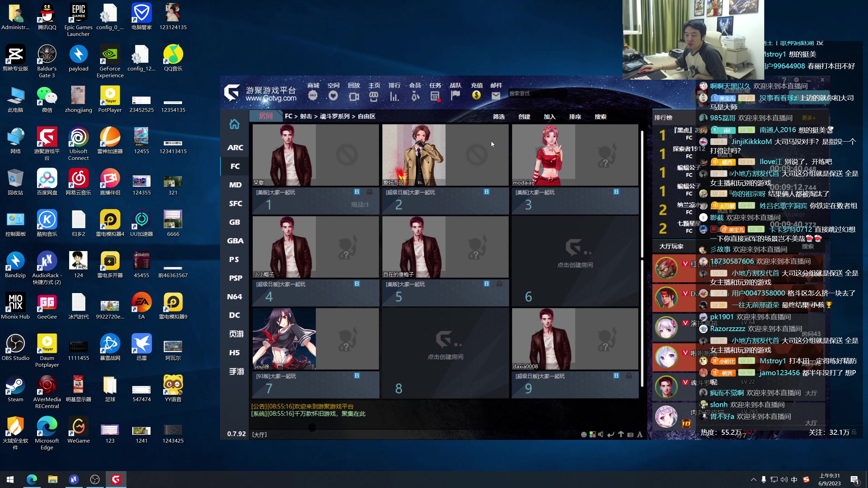Open the 充值 recharge coin icon
This screenshot has width=868, height=488.
[476, 92]
